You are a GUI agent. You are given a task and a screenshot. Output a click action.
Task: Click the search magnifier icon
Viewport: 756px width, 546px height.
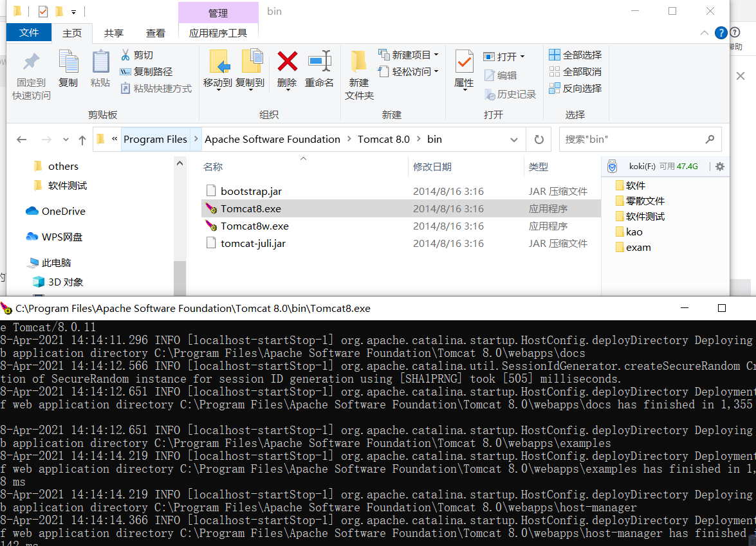(710, 140)
